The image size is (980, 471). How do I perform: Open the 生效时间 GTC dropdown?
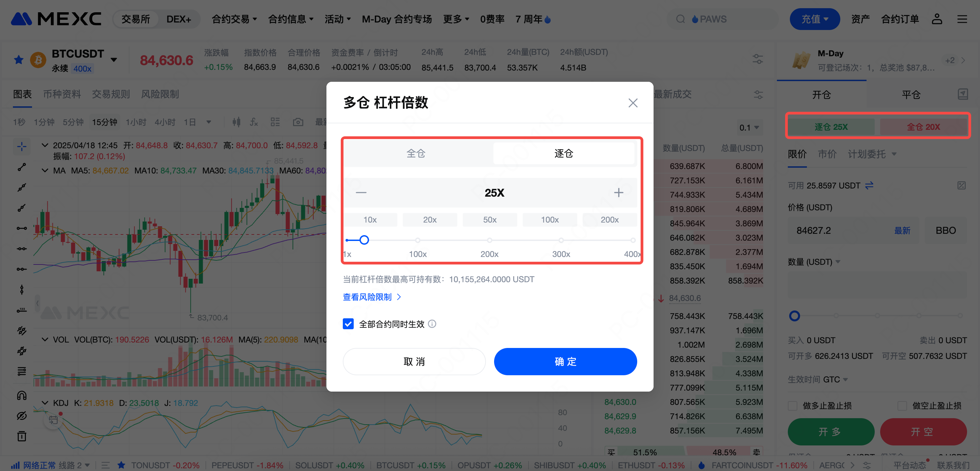(x=818, y=379)
